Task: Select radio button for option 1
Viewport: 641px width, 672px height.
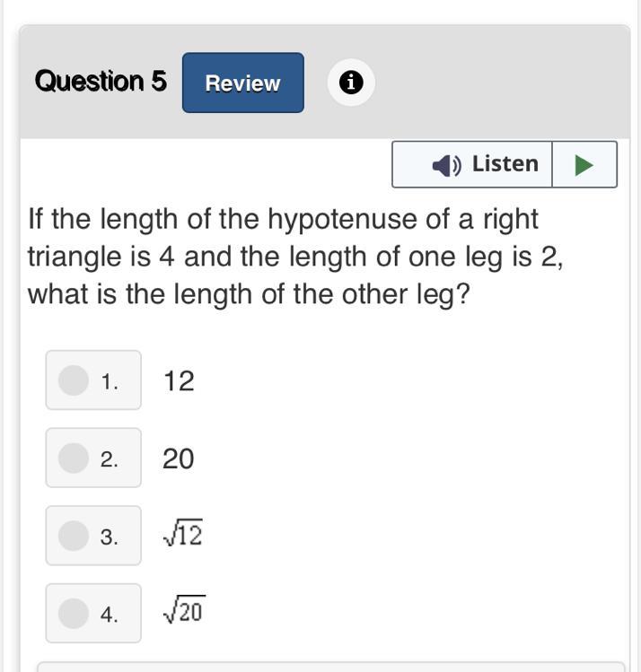Action: [x=74, y=380]
